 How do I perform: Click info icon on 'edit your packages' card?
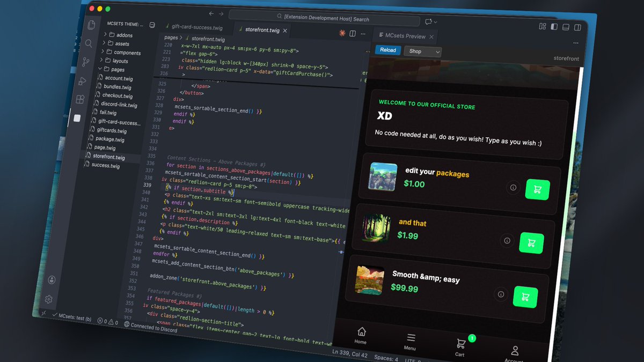(513, 188)
